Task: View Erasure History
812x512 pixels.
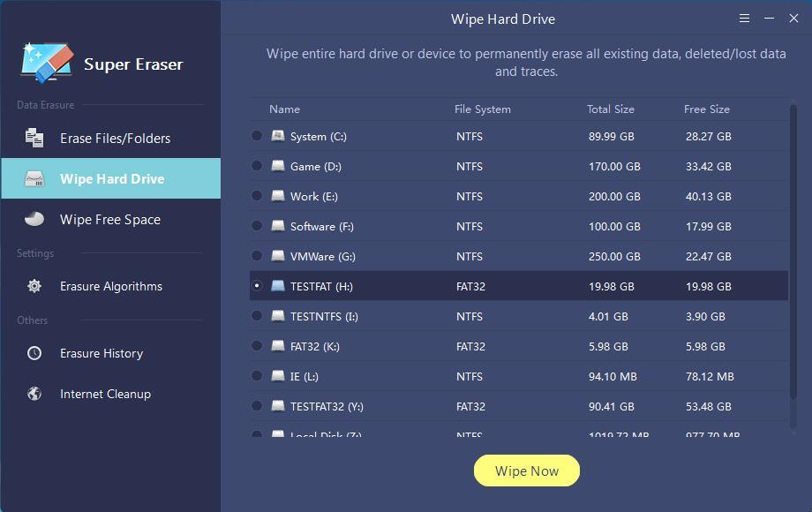Action: click(111, 353)
